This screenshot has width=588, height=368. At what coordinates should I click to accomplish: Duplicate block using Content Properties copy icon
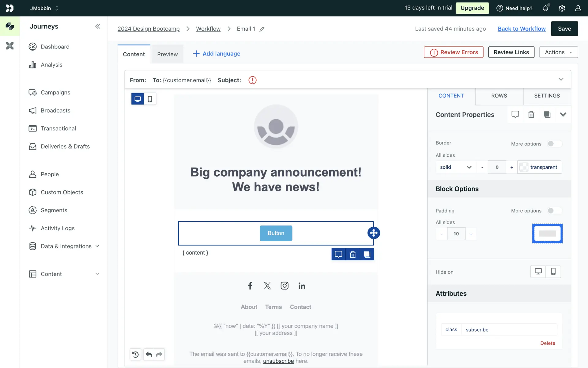coord(547,115)
